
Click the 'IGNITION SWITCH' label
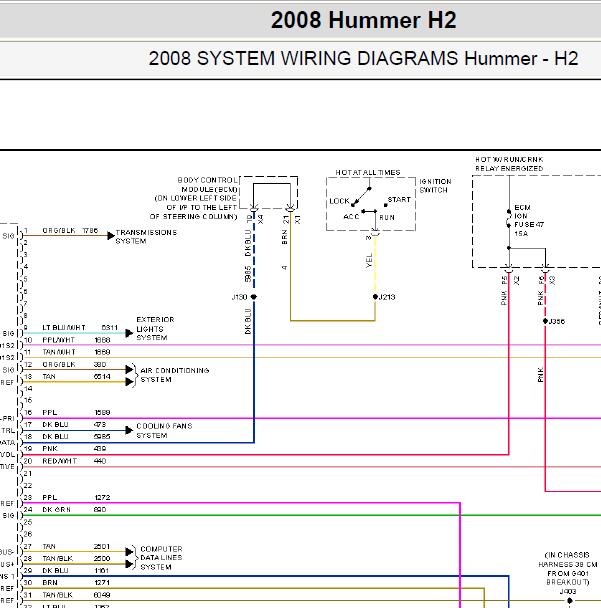point(435,186)
